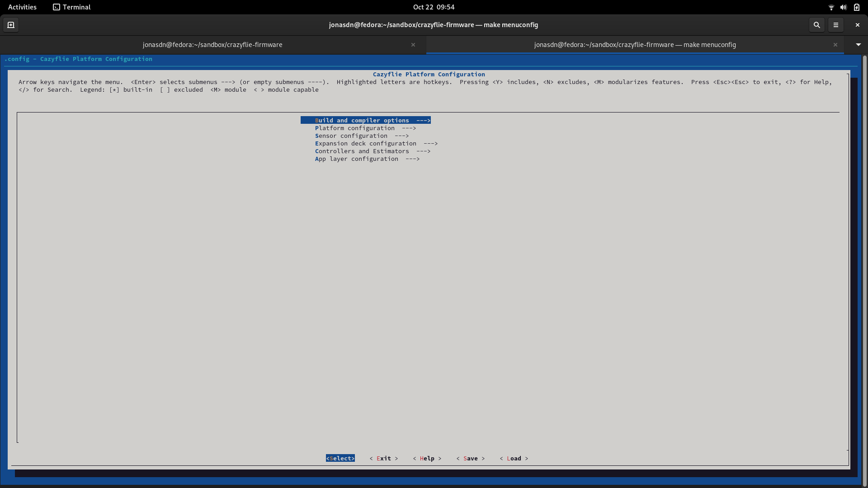
Task: Click the clock showing Oct 22
Action: point(433,7)
